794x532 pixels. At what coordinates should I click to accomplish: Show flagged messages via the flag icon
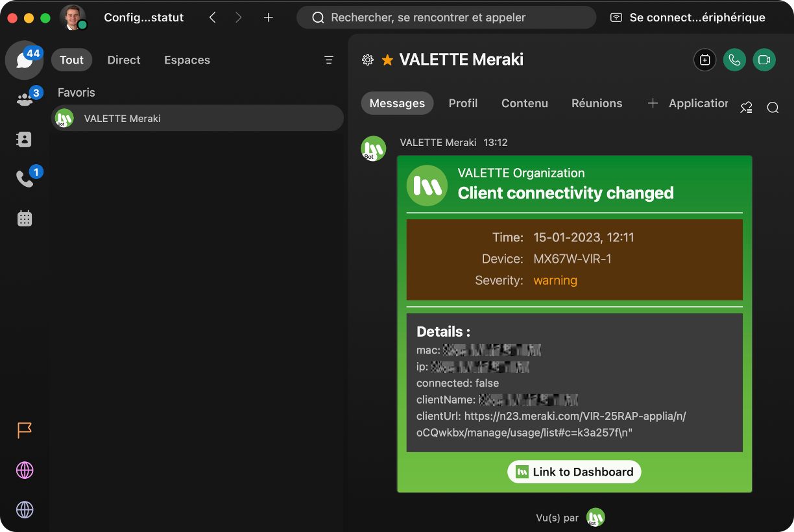click(24, 430)
